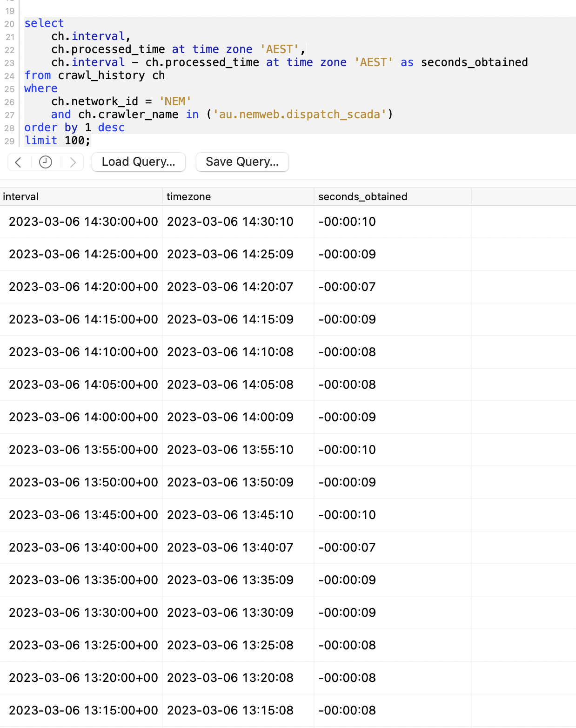576x728 pixels.
Task: Click the forward arrow next to history
Action: pos(73,162)
